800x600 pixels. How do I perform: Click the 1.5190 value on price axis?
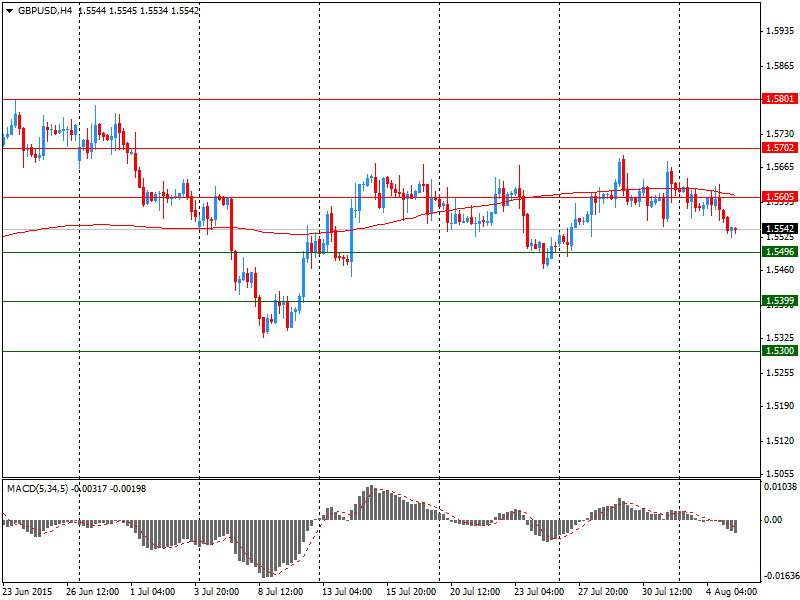780,406
